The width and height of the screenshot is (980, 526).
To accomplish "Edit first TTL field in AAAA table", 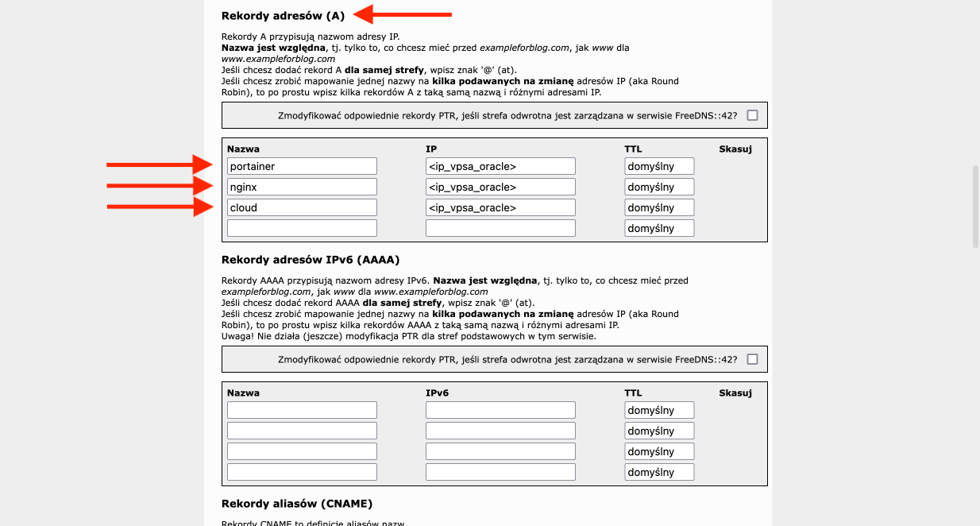I will click(x=659, y=410).
